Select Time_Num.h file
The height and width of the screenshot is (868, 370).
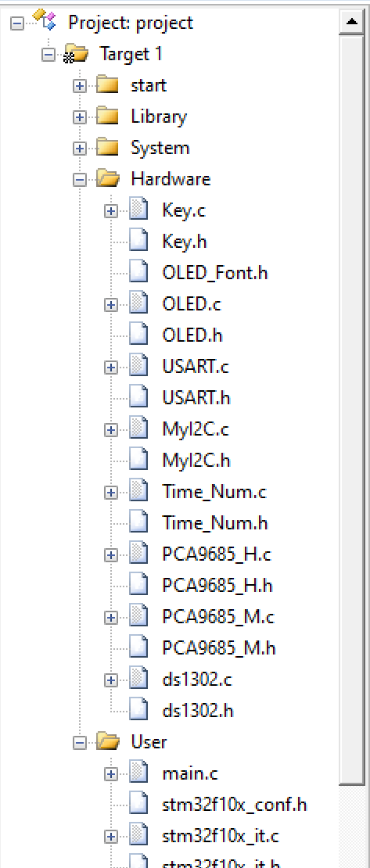point(215,522)
